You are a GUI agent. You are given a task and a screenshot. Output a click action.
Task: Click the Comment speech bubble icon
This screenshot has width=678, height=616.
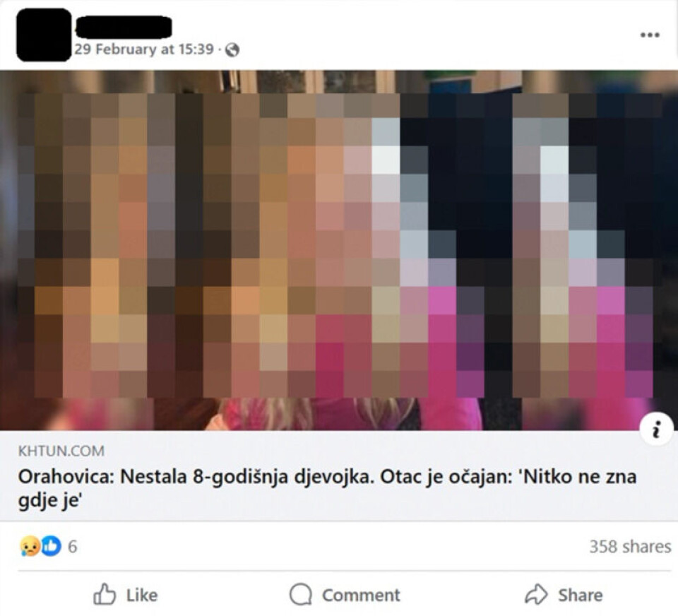301,594
